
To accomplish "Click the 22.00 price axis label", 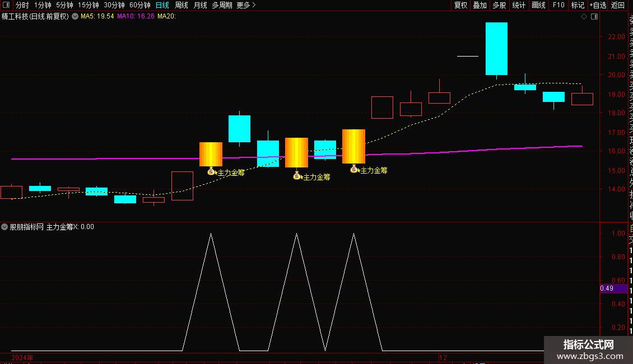I will click(616, 37).
